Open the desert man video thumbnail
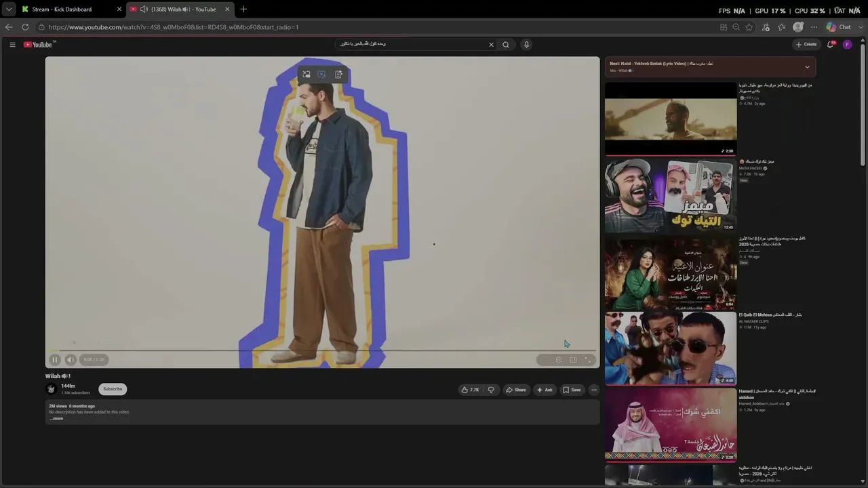The height and width of the screenshot is (488, 868). coord(671,119)
